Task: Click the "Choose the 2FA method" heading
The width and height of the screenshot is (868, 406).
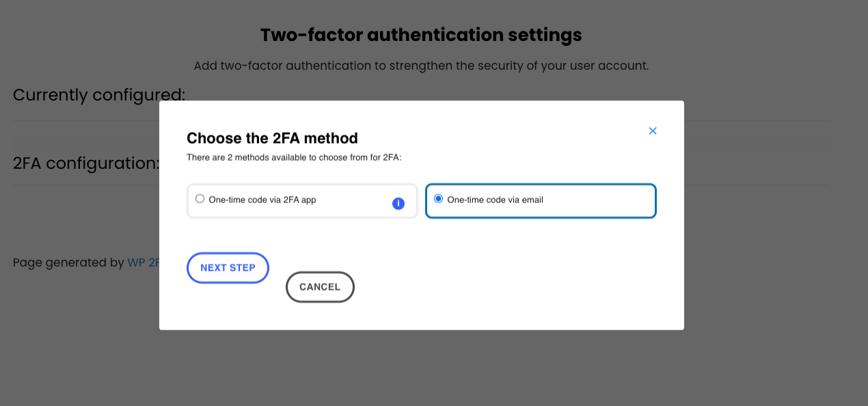Action: coord(272,138)
